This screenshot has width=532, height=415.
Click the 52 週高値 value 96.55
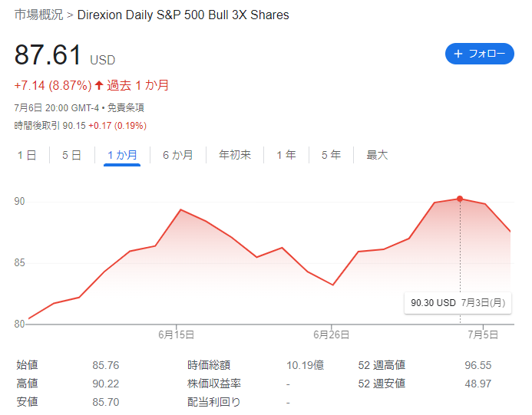point(478,365)
